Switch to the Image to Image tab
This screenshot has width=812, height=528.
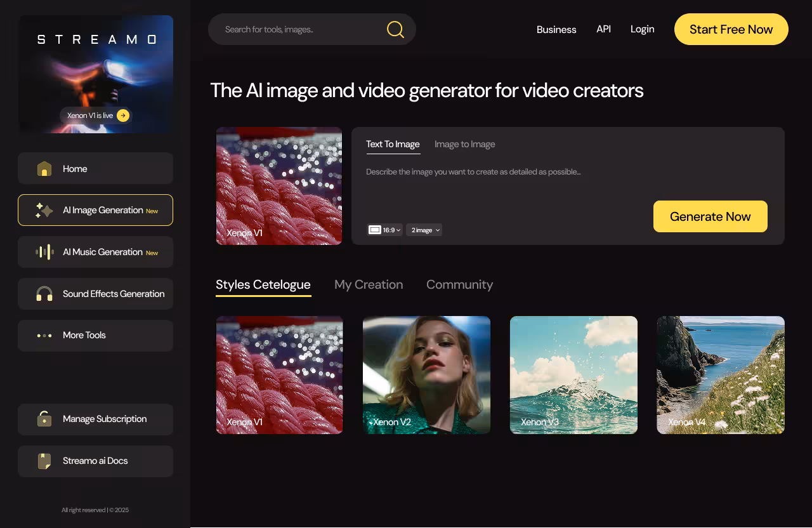[x=464, y=144]
